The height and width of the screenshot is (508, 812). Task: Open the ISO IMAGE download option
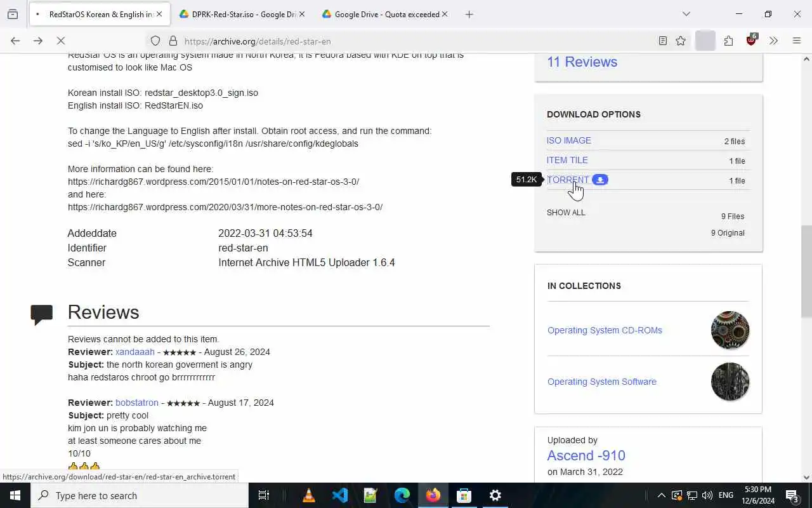(x=568, y=140)
